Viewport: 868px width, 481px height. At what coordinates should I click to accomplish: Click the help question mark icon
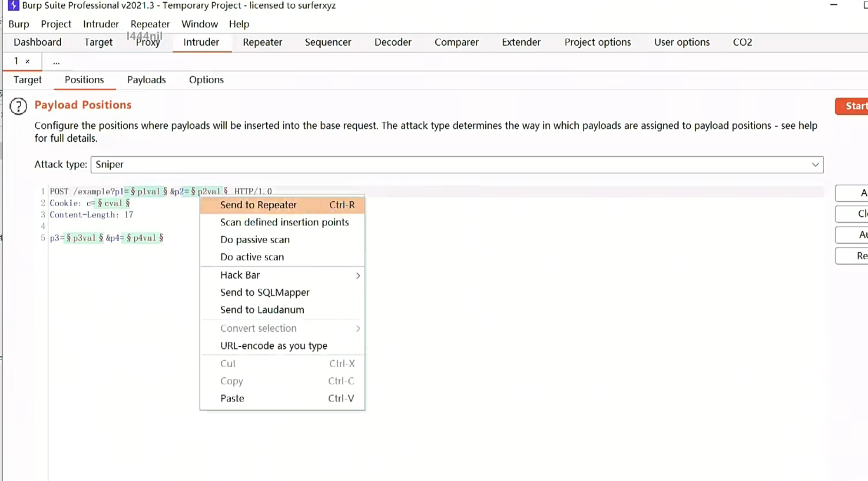click(x=18, y=106)
